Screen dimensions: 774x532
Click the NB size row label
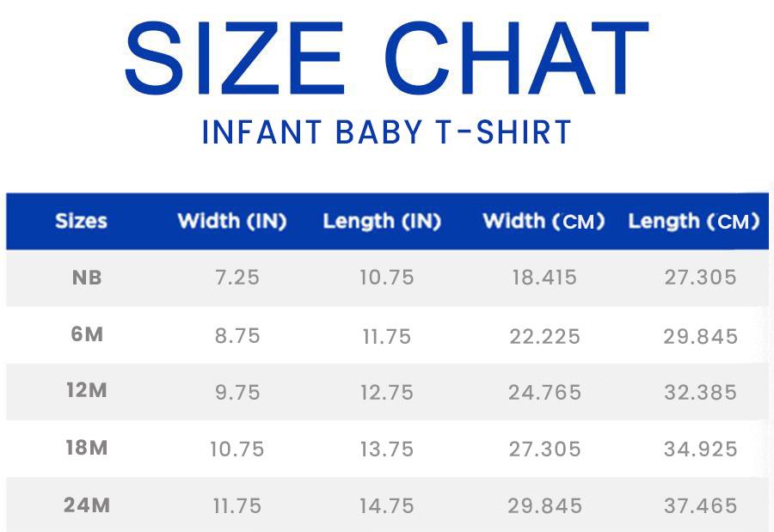pos(87,277)
